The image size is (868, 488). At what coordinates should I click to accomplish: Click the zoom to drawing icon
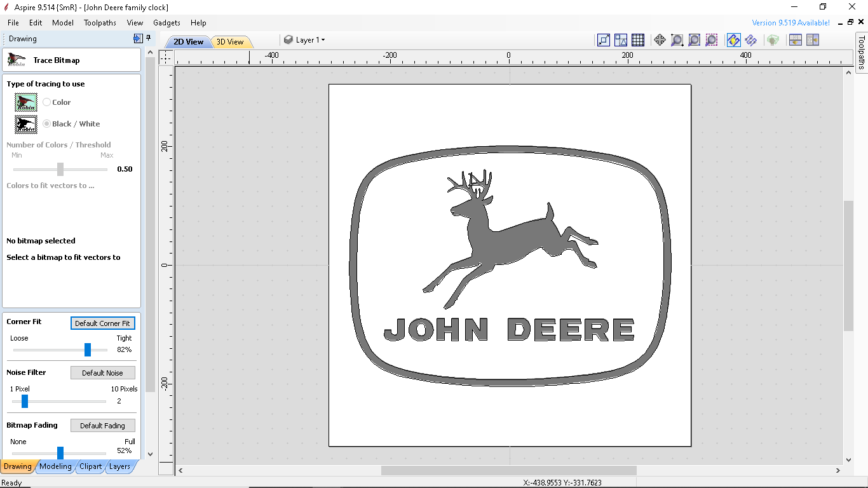(x=695, y=40)
